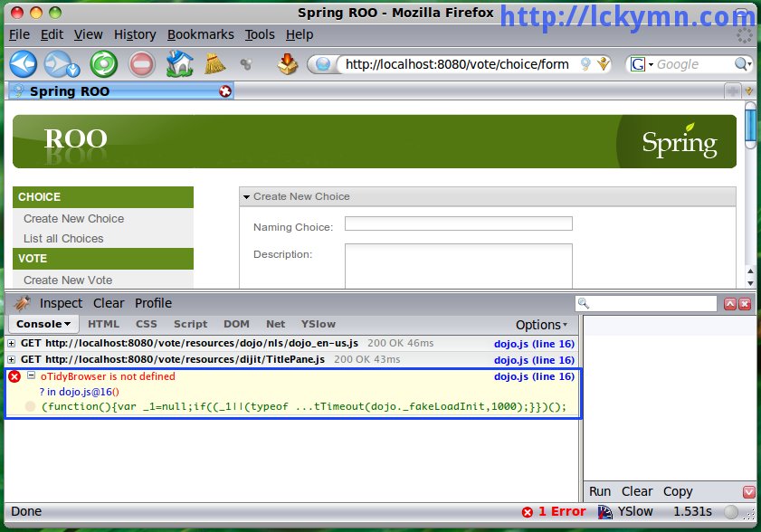Click the lightbulb icon in the address bar
This screenshot has height=532, width=761.
pos(585,63)
